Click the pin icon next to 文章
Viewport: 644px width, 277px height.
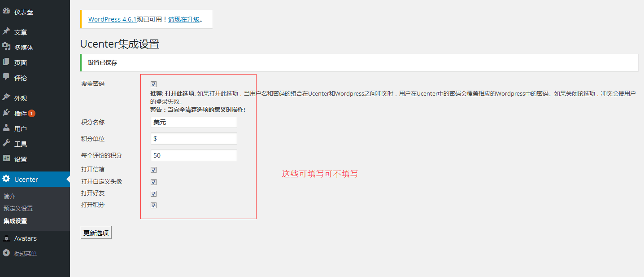coord(6,32)
